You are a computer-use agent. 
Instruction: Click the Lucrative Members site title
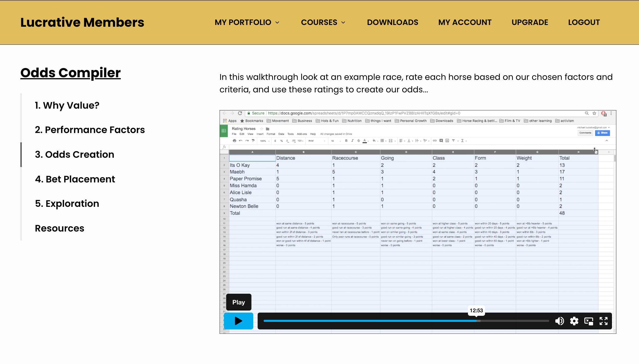(x=82, y=22)
